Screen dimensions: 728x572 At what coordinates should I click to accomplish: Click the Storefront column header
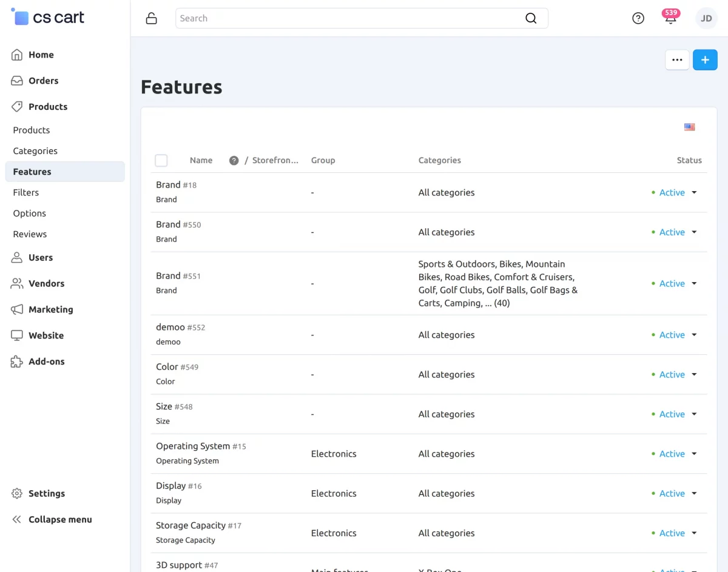pyautogui.click(x=275, y=161)
